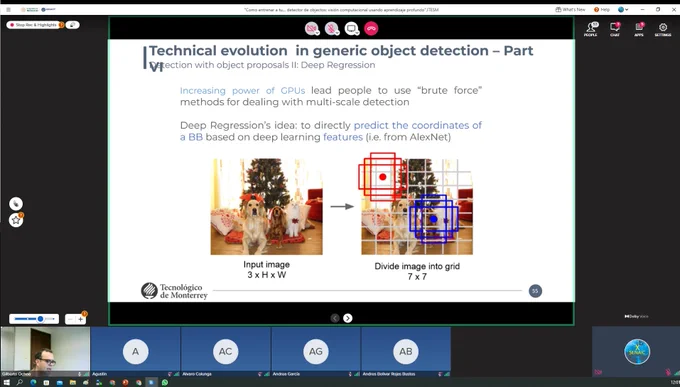
Task: Click 'Divide image into grid' caption
Action: coord(417,266)
